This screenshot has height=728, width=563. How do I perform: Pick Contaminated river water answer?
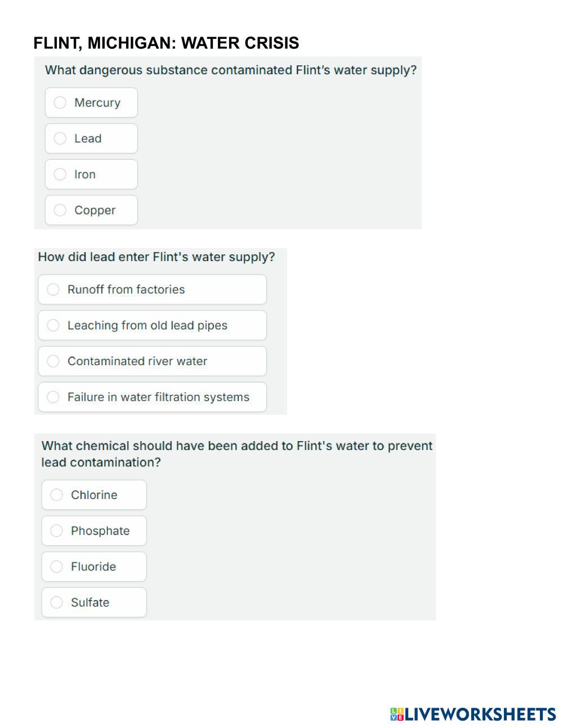pyautogui.click(x=152, y=361)
